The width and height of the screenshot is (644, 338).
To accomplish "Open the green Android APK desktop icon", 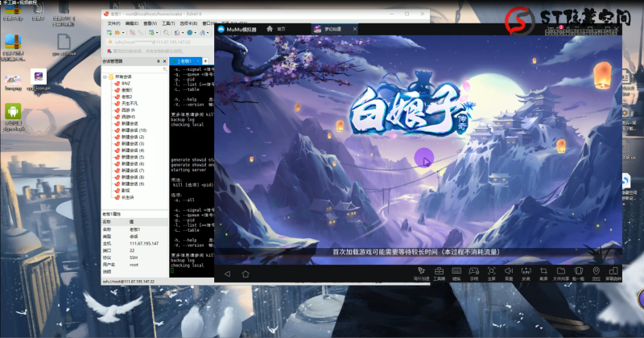I will (x=13, y=117).
